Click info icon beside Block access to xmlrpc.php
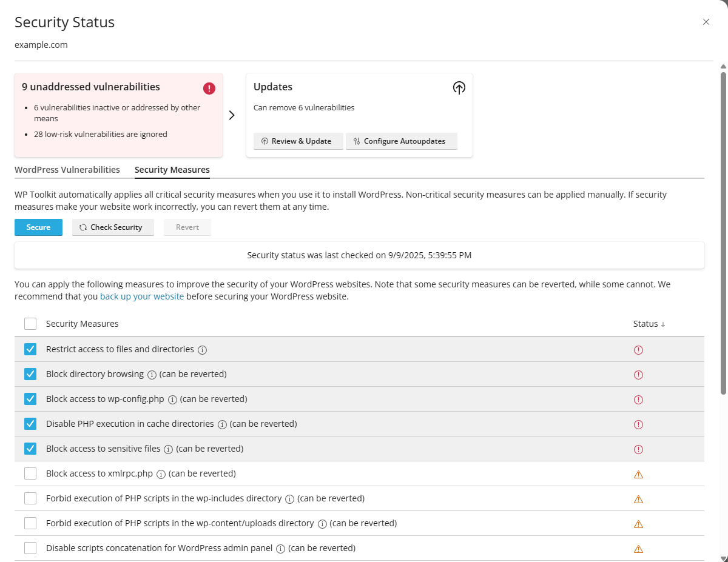 [x=161, y=474]
